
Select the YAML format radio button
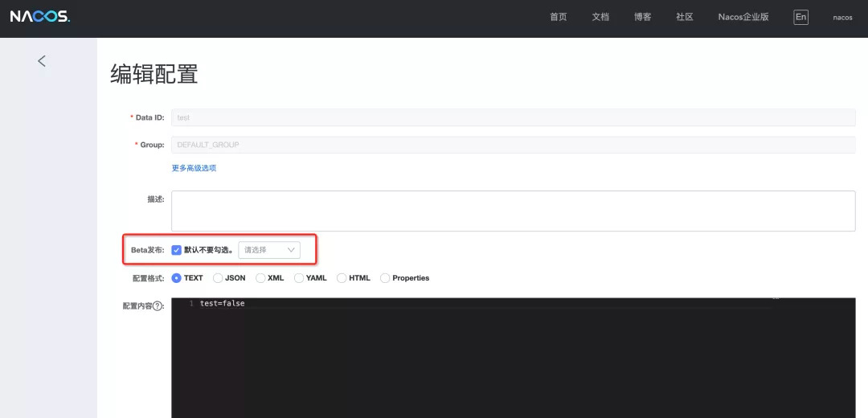point(299,278)
